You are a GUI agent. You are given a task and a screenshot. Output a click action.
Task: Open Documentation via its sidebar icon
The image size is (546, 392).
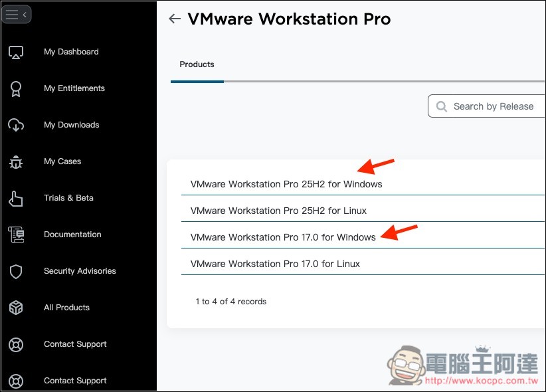pos(17,234)
